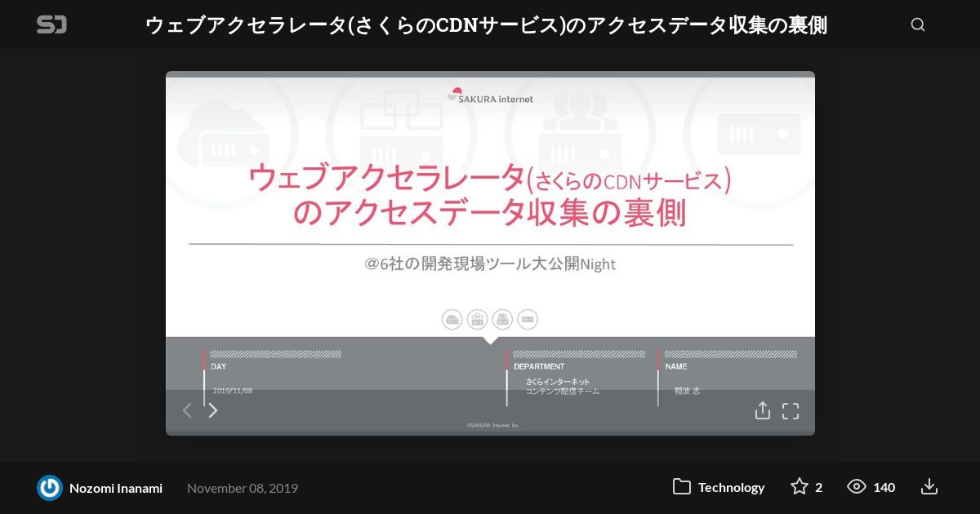Open the Technology category link
This screenshot has width=980, height=514.
pos(731,487)
